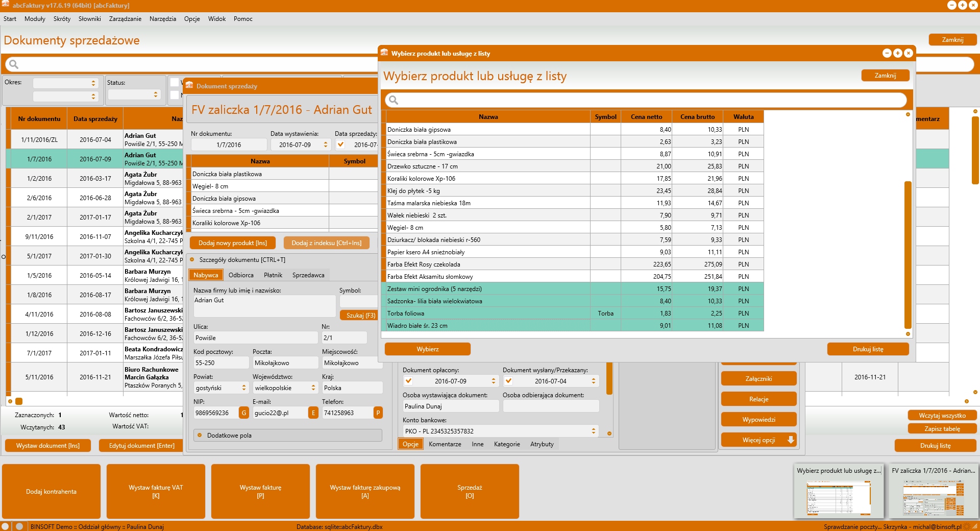This screenshot has height=531, width=980.
Task: Click the magnifier icon in the Dokumenty sprzedażowe search bar
Action: [x=14, y=64]
